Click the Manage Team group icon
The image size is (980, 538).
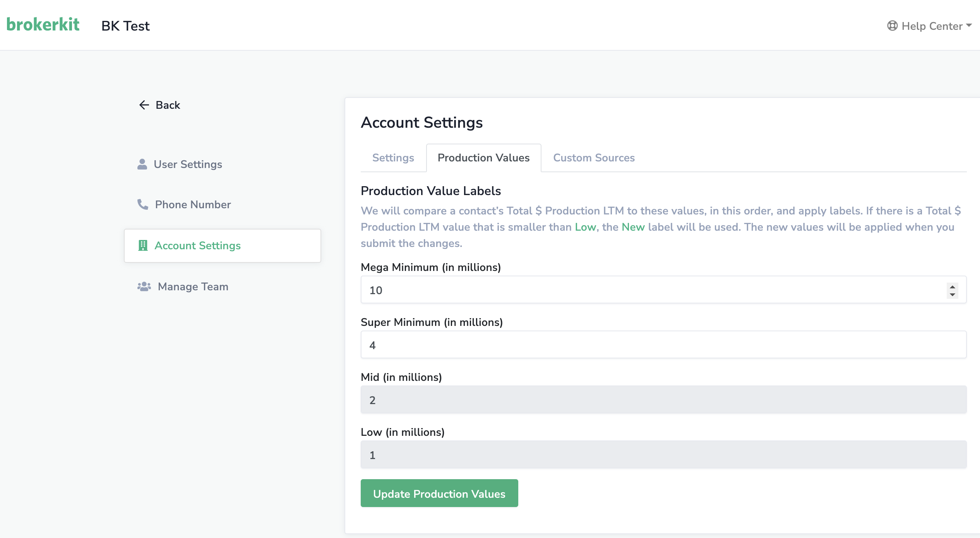click(x=144, y=286)
